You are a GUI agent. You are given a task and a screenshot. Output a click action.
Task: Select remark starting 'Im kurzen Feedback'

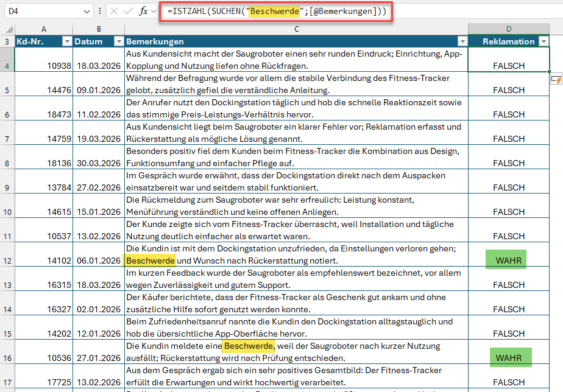pos(297,279)
